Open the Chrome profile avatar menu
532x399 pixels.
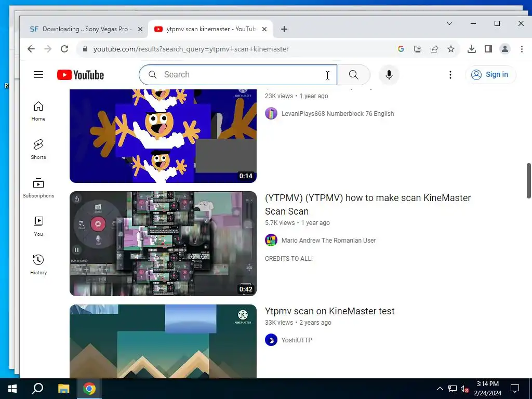point(505,49)
